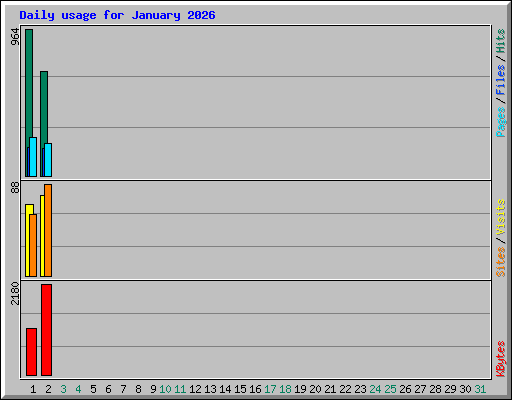Select green day label 11

click(x=180, y=389)
